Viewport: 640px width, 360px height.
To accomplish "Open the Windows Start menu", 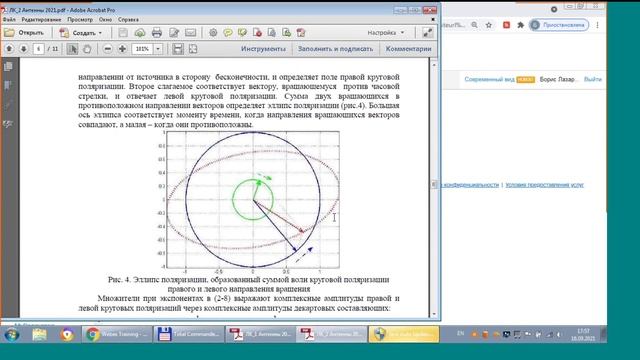I will pyautogui.click(x=12, y=335).
